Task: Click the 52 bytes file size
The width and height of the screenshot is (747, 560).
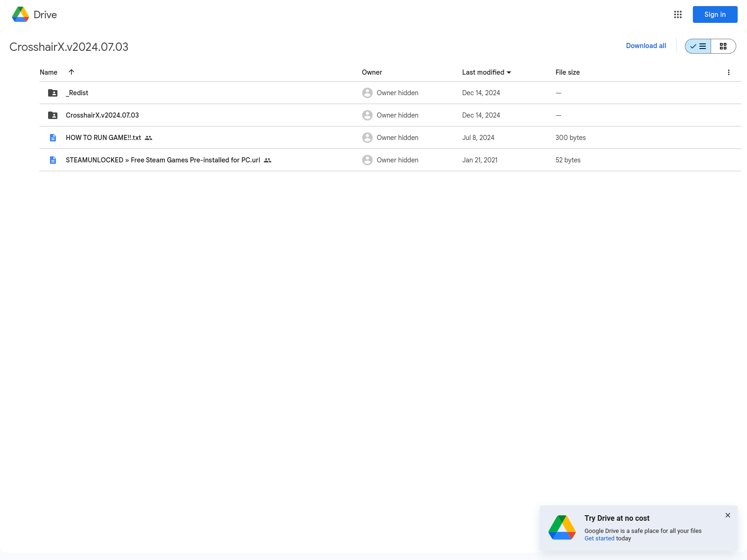Action: pyautogui.click(x=568, y=160)
